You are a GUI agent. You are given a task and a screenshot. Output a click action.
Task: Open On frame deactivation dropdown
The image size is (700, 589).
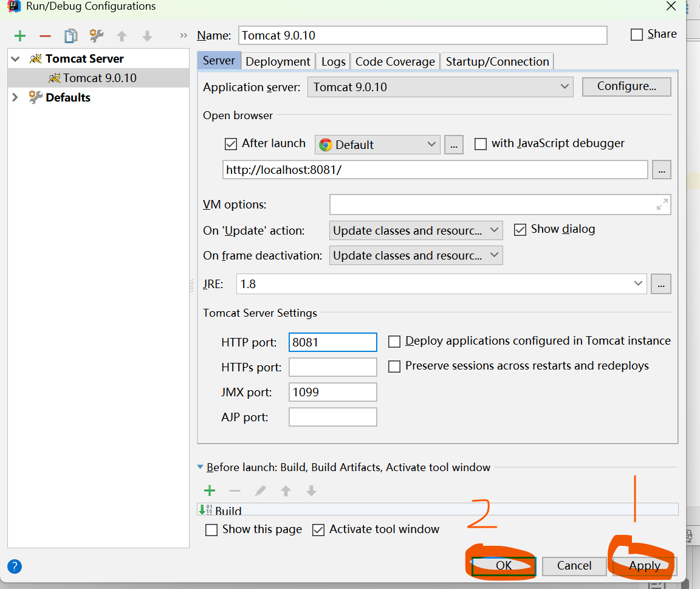point(416,255)
